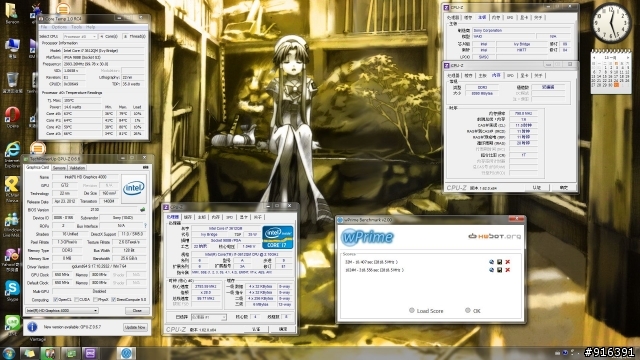The width and height of the screenshot is (640, 360).
Task: Click the validate button in CPU-Z memory window
Action: click(537, 188)
